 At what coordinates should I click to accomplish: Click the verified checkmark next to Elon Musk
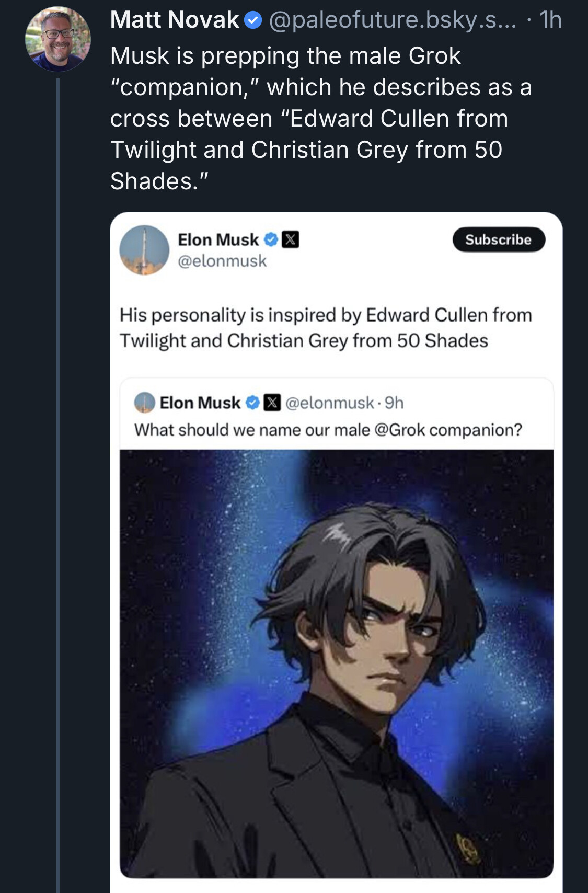[x=271, y=240]
